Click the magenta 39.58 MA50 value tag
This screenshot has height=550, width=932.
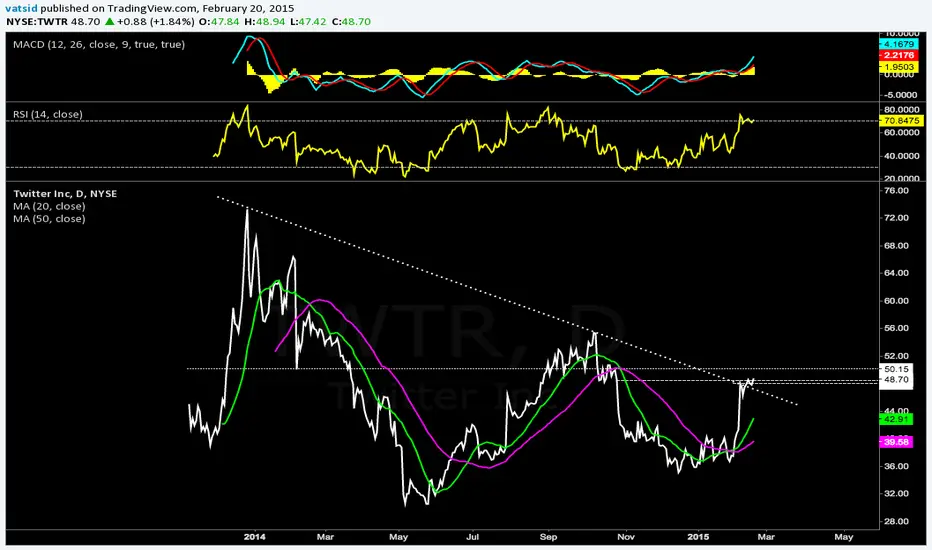(896, 442)
